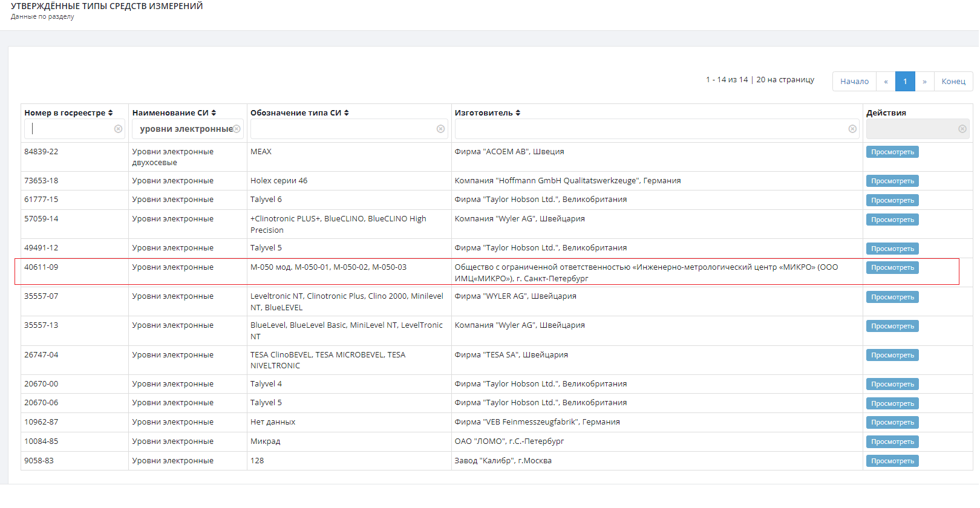The image size is (980, 508).
Task: Clear the 'Изготовитель' filter field
Action: tap(852, 129)
